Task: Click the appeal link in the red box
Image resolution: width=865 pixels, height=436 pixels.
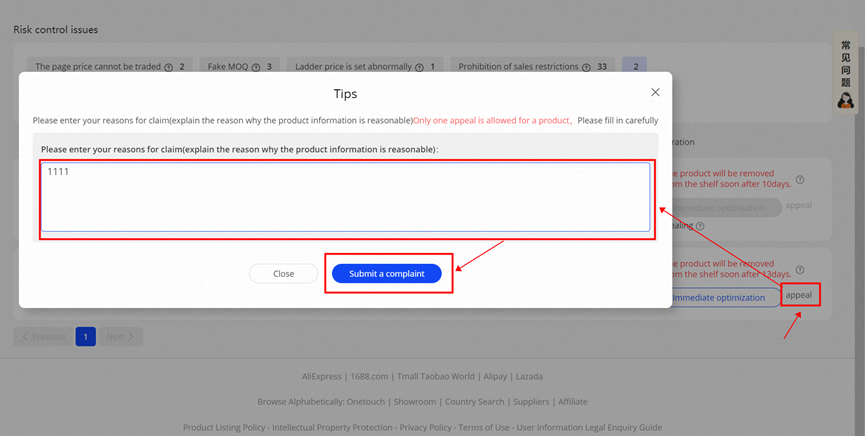Action: (x=799, y=295)
